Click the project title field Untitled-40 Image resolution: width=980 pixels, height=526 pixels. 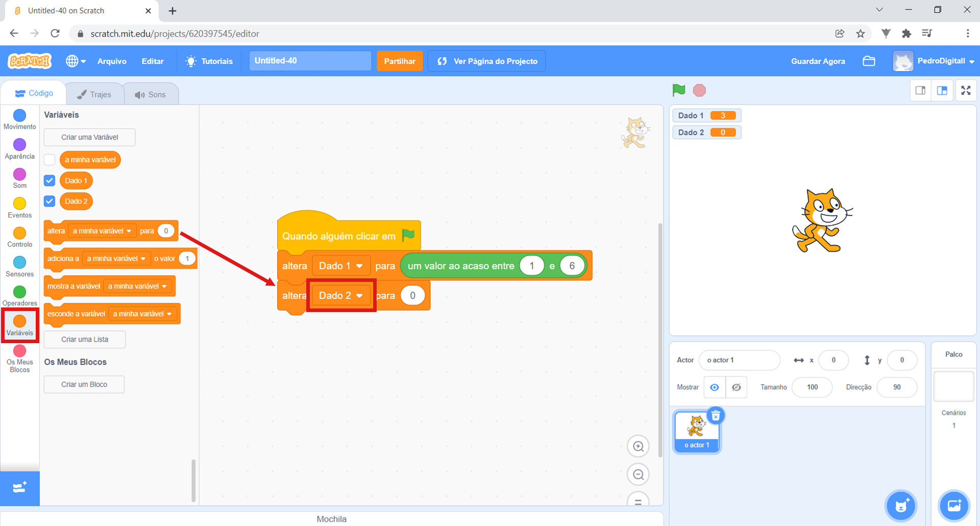310,61
